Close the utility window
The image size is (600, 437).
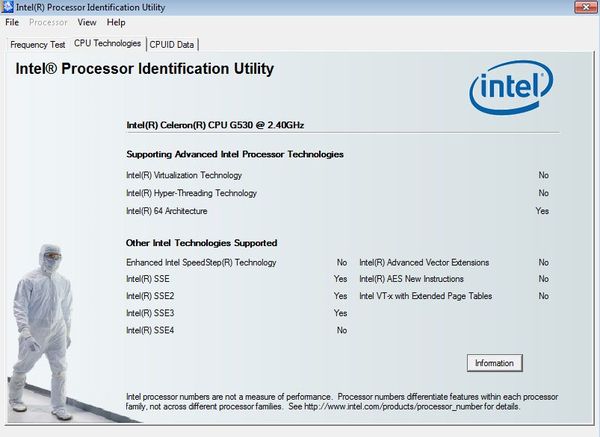click(585, 7)
